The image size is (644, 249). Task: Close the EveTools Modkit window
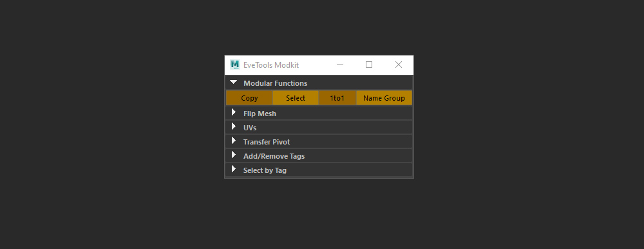pos(399,65)
